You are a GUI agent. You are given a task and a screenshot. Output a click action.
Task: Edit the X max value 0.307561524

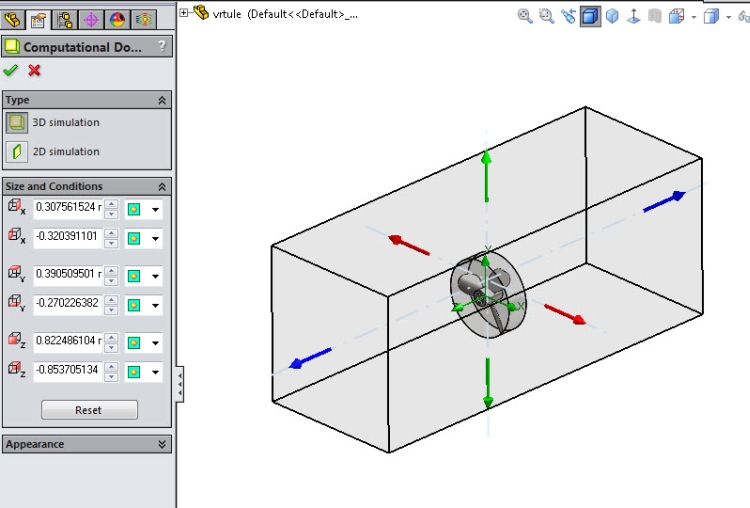(68, 208)
